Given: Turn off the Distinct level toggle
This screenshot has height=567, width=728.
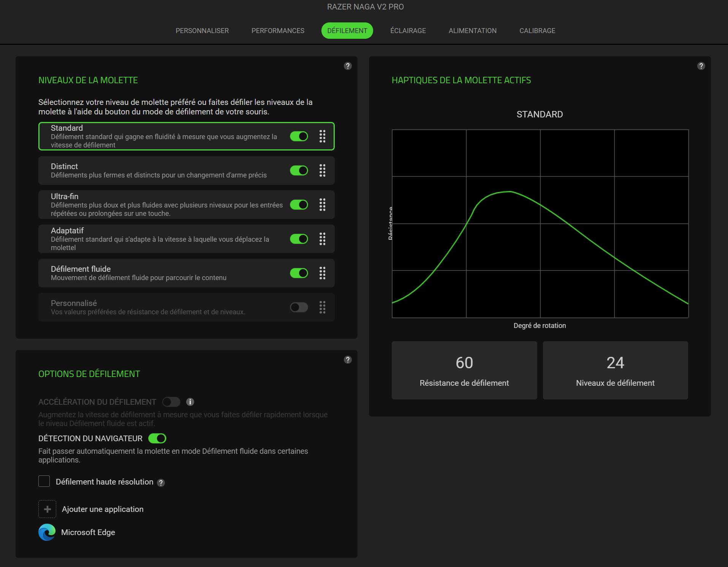Looking at the screenshot, I should [299, 170].
